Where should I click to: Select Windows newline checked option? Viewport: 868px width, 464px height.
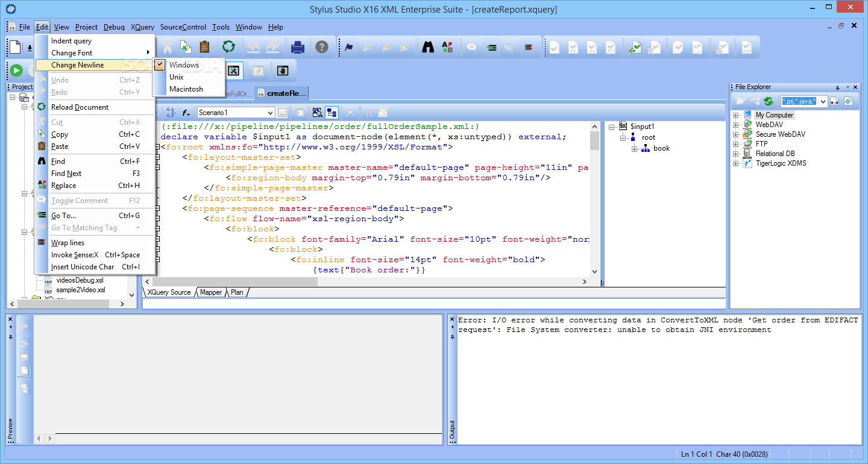click(184, 65)
